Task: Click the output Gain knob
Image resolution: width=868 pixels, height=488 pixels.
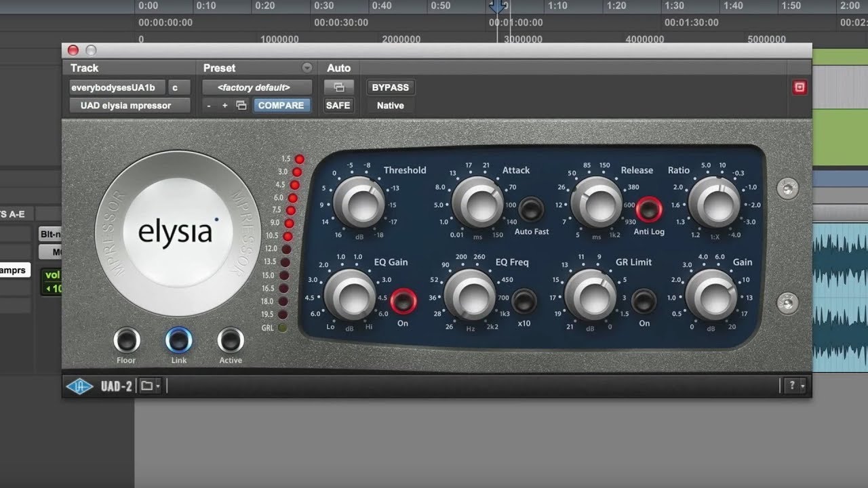Action: coord(711,296)
